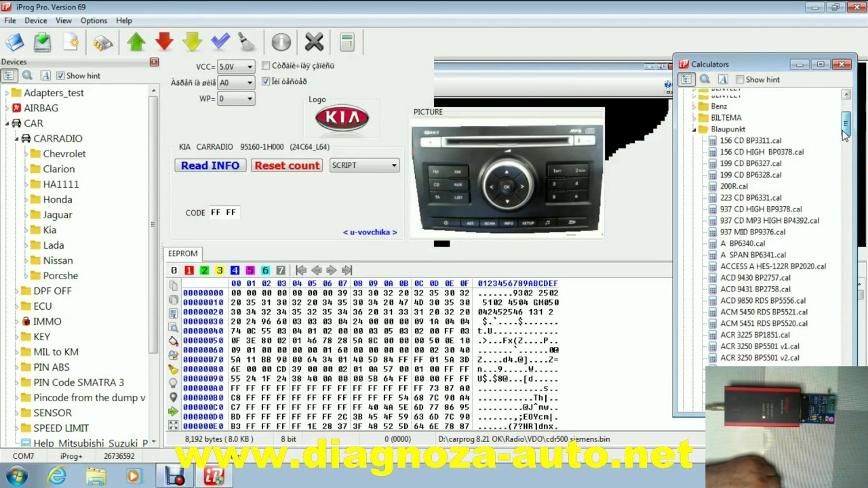Select blue color marker 4
This screenshot has height=488, width=868.
[235, 270]
